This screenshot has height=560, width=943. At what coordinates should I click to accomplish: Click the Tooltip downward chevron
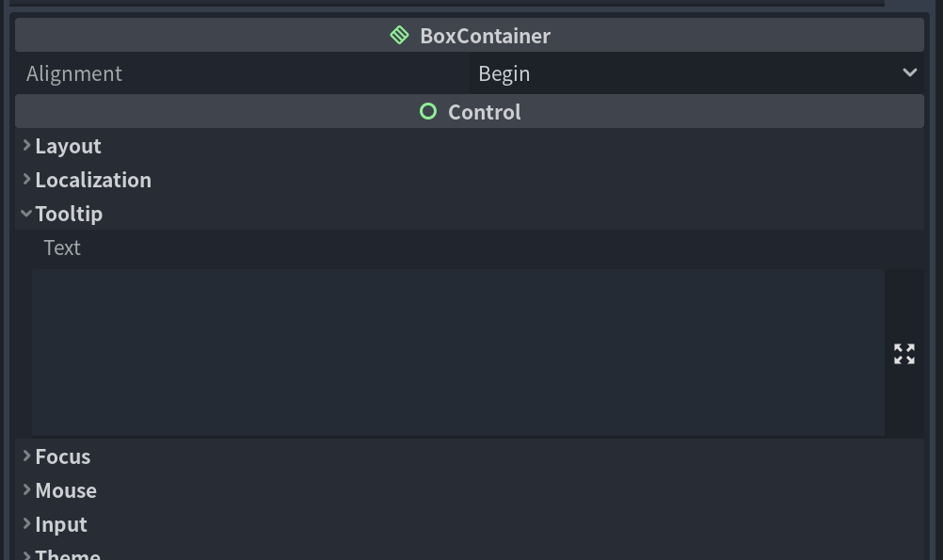[25, 213]
